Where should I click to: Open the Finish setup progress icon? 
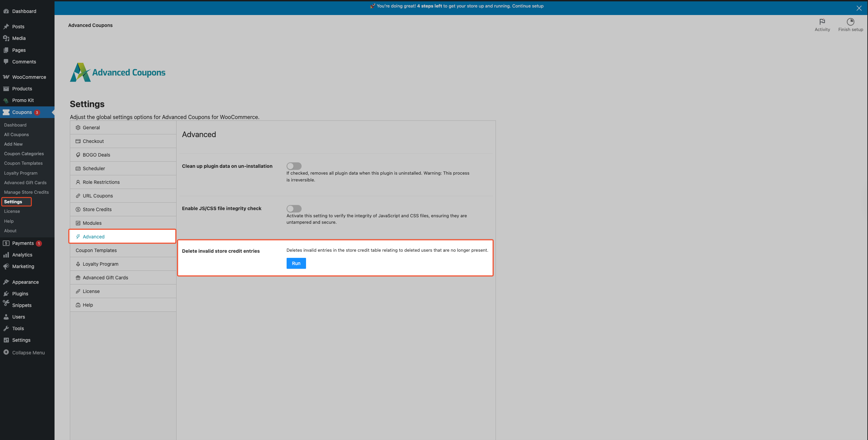point(850,21)
